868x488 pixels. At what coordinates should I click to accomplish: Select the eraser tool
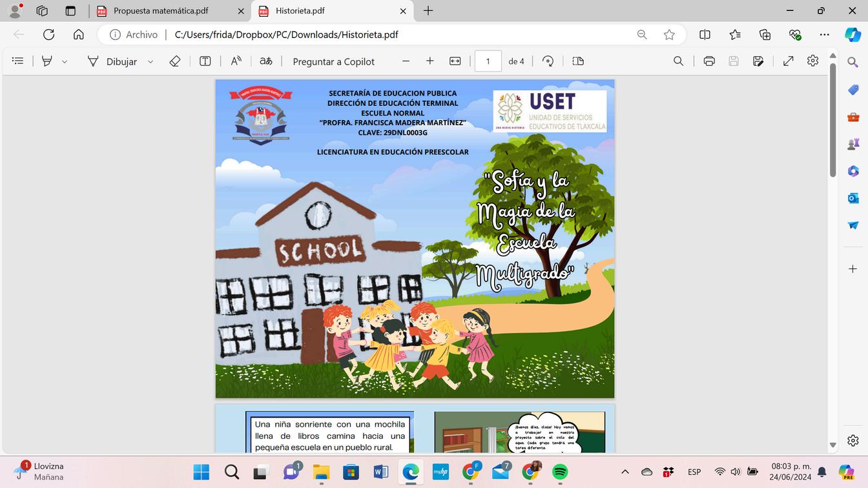pos(174,61)
